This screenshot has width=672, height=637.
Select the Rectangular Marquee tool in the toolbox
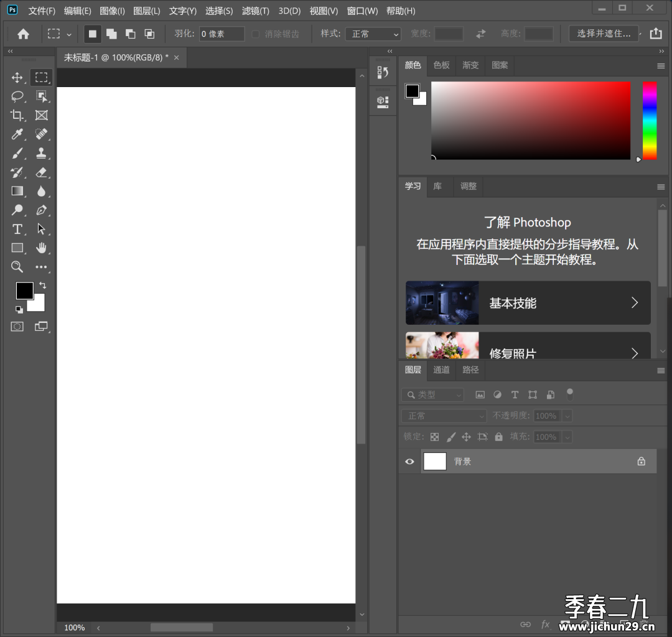click(x=41, y=78)
